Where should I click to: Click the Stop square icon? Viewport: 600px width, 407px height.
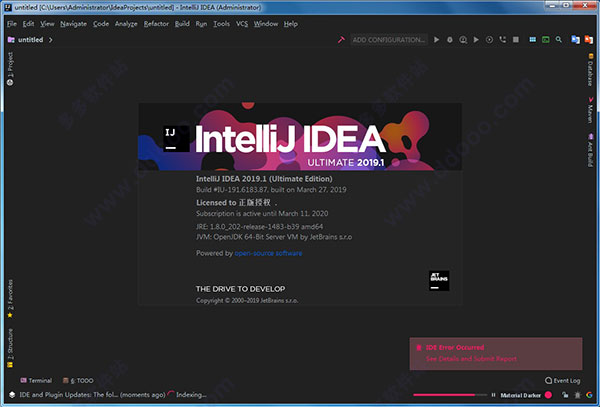pos(516,40)
